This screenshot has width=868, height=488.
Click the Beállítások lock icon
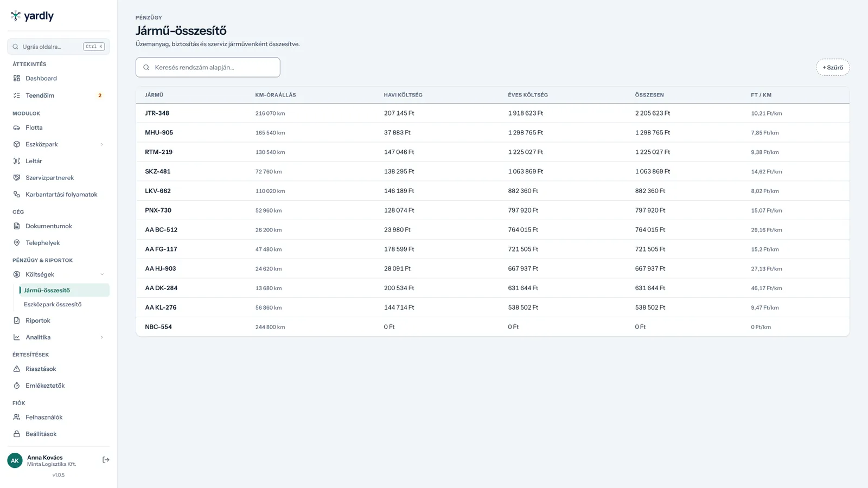17,434
